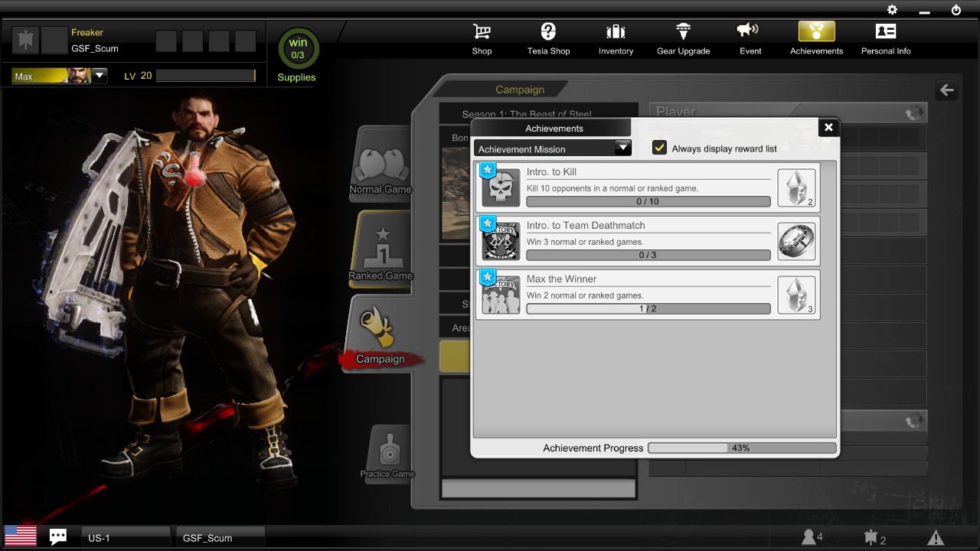Open the Event megaphone icon
This screenshot has height=551, width=980.
point(747,30)
